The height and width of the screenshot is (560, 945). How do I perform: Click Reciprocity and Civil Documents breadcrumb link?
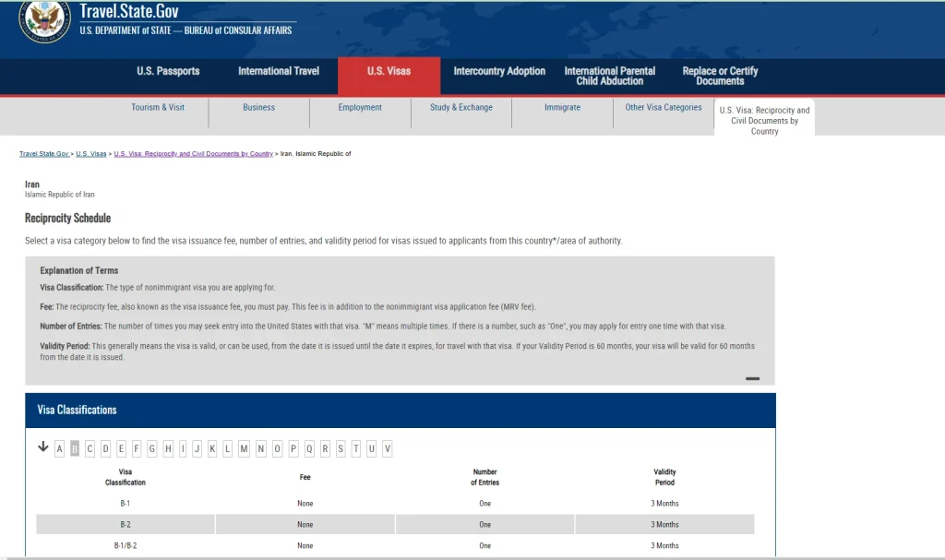point(194,154)
